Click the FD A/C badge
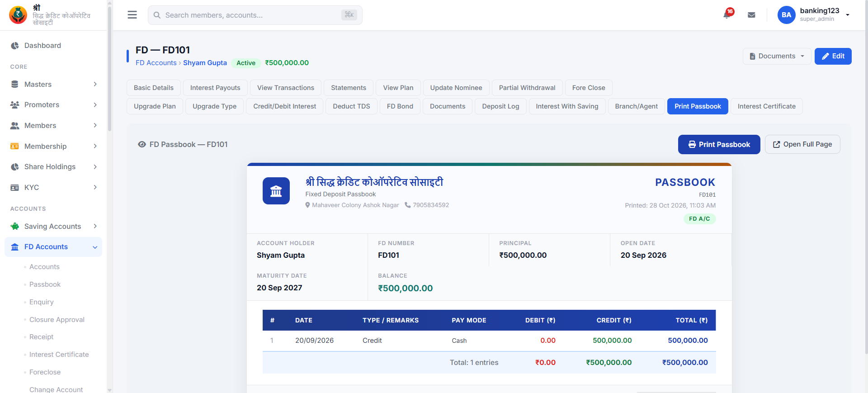This screenshot has height=393, width=868. point(699,219)
